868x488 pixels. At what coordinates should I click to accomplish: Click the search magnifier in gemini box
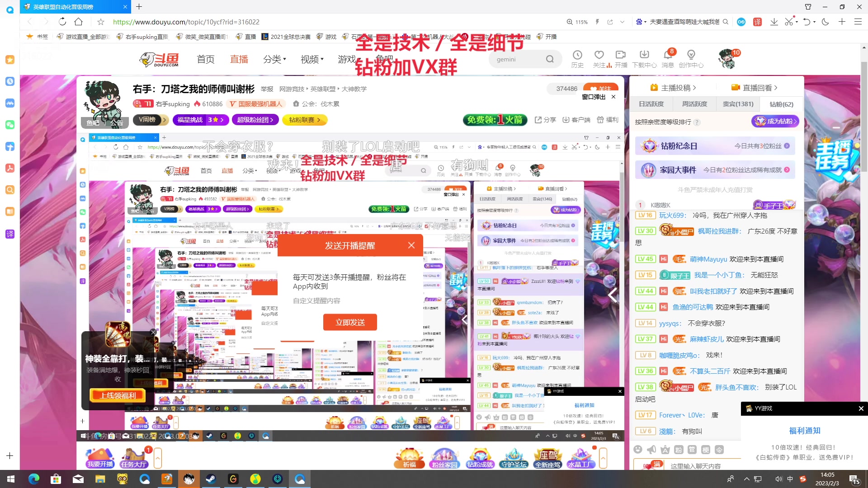pos(550,59)
